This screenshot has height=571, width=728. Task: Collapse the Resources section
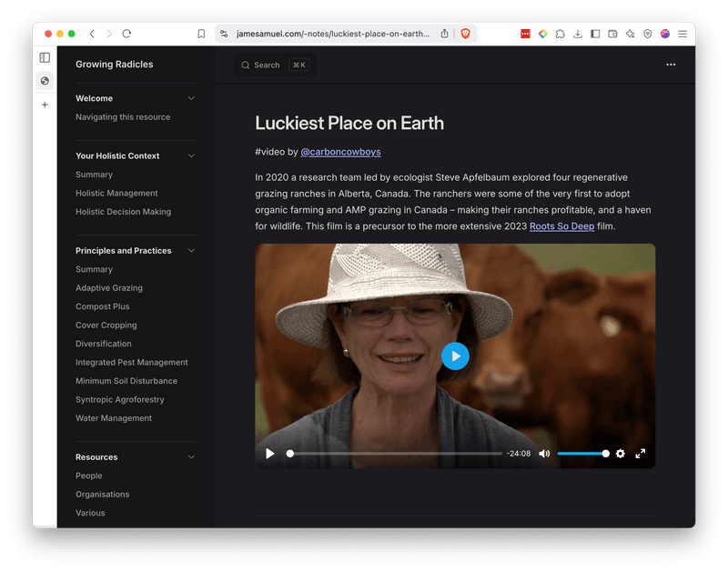pos(191,457)
